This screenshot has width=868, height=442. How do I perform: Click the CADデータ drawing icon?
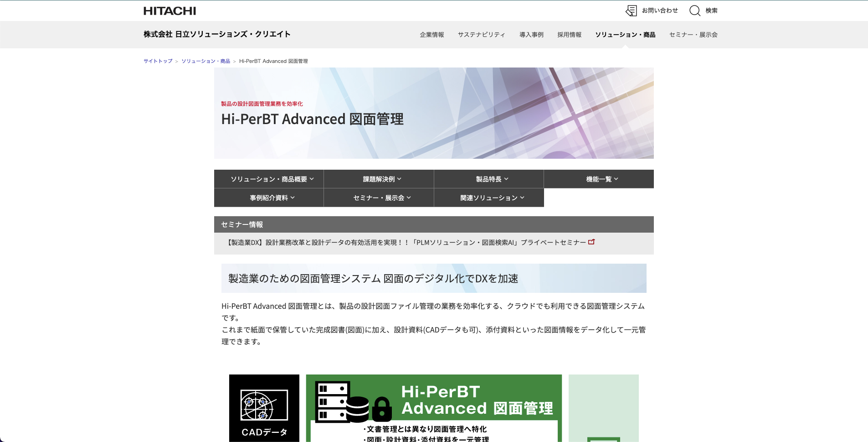(264, 405)
